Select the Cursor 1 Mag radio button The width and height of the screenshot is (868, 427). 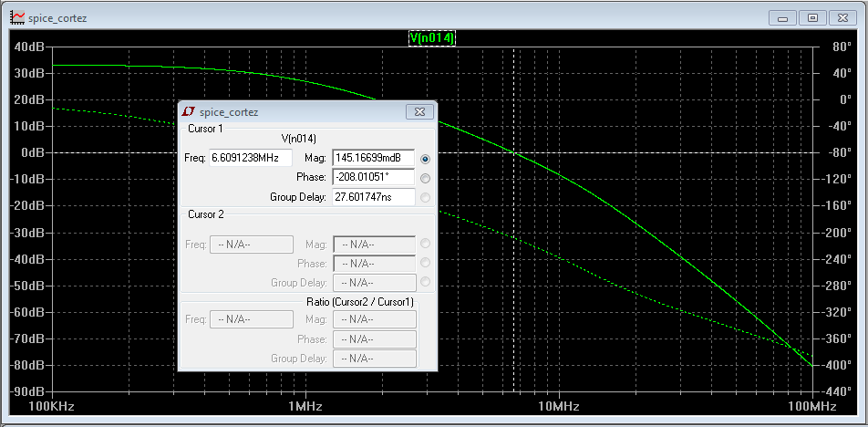[425, 159]
